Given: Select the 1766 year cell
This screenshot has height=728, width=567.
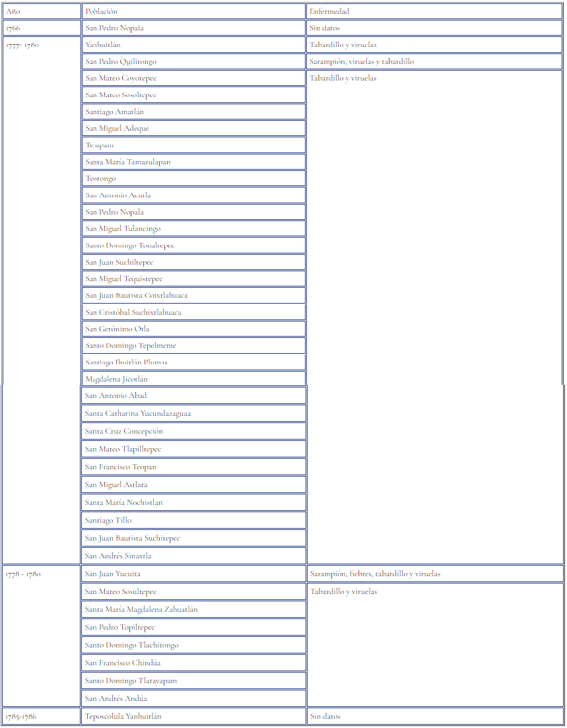Looking at the screenshot, I should 41,28.
